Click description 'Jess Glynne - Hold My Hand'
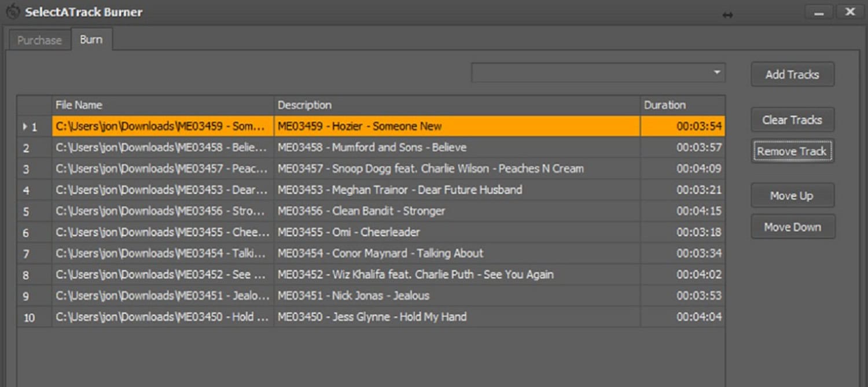 (399, 317)
